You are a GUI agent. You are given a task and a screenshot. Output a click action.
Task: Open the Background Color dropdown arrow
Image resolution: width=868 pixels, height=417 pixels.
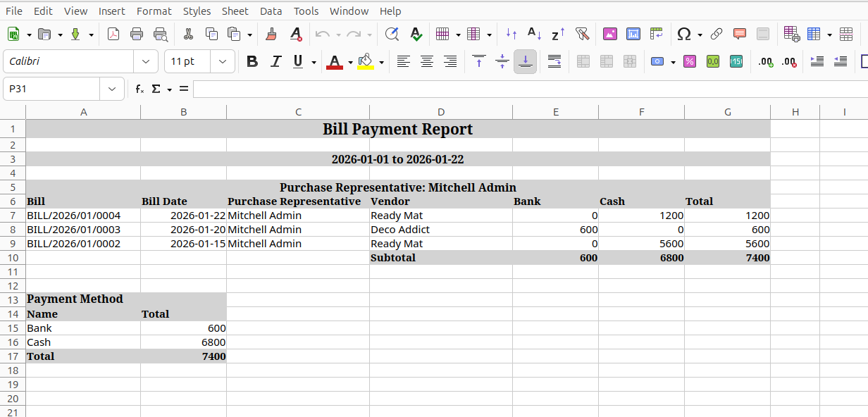click(x=381, y=61)
